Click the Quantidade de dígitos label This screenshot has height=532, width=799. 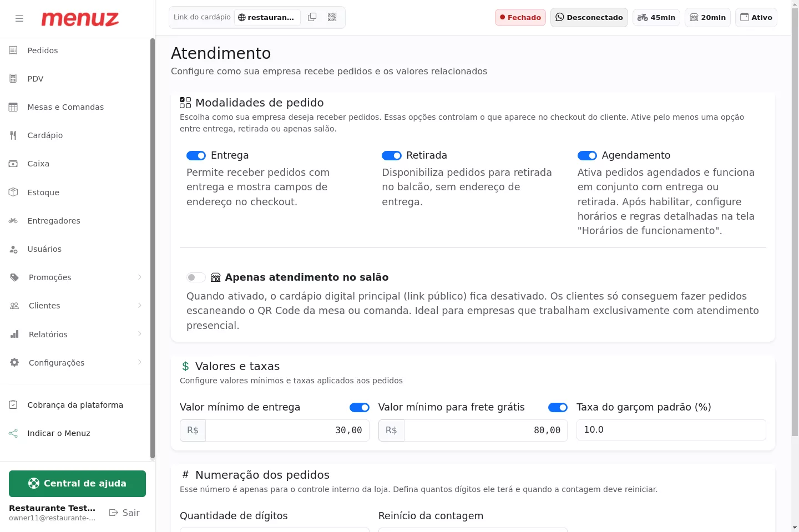pos(234,516)
